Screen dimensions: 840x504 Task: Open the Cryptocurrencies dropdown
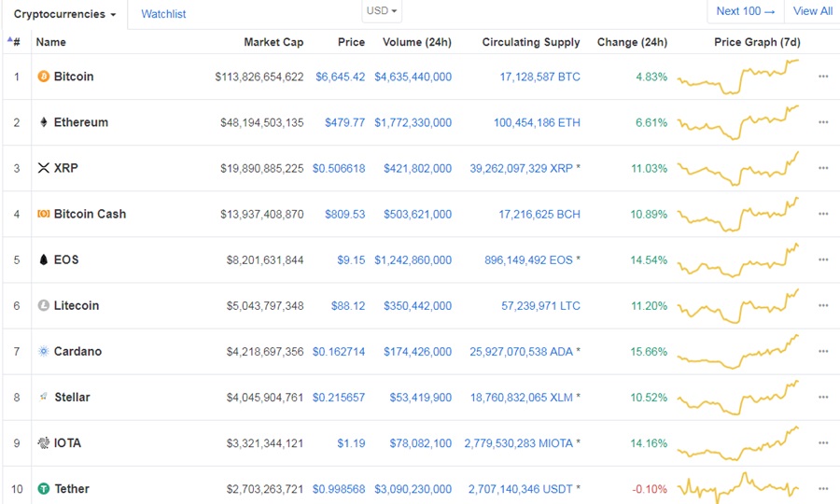click(x=64, y=14)
